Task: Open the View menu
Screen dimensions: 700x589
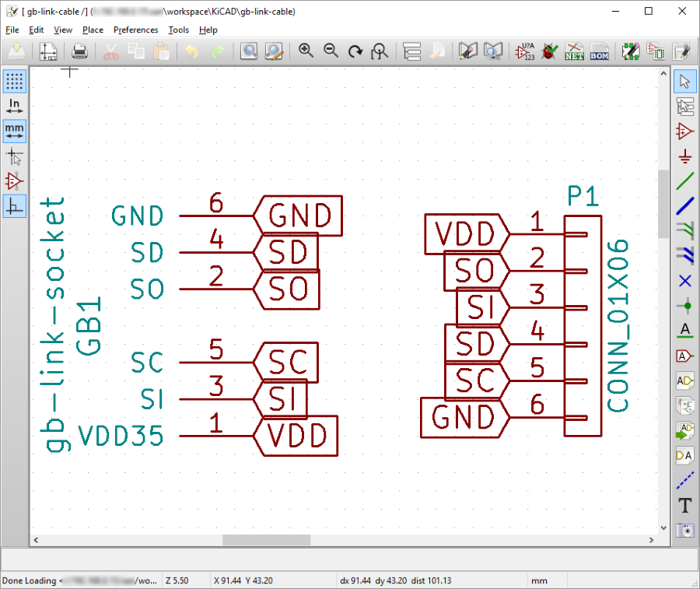Action: click(x=63, y=30)
